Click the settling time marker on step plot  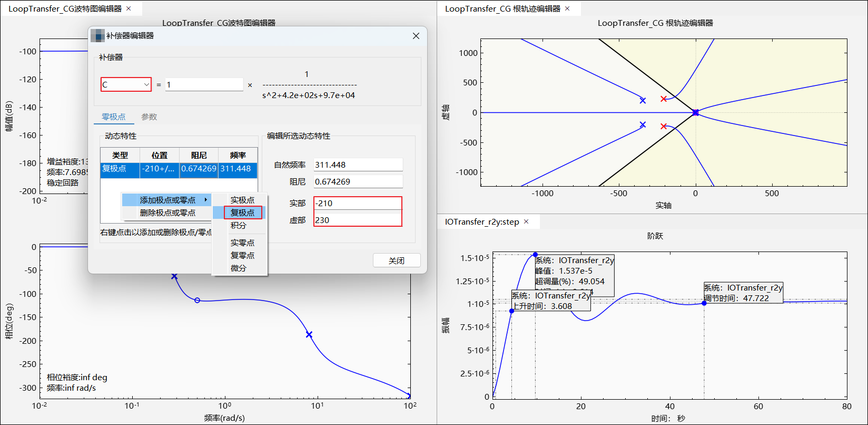(x=704, y=303)
